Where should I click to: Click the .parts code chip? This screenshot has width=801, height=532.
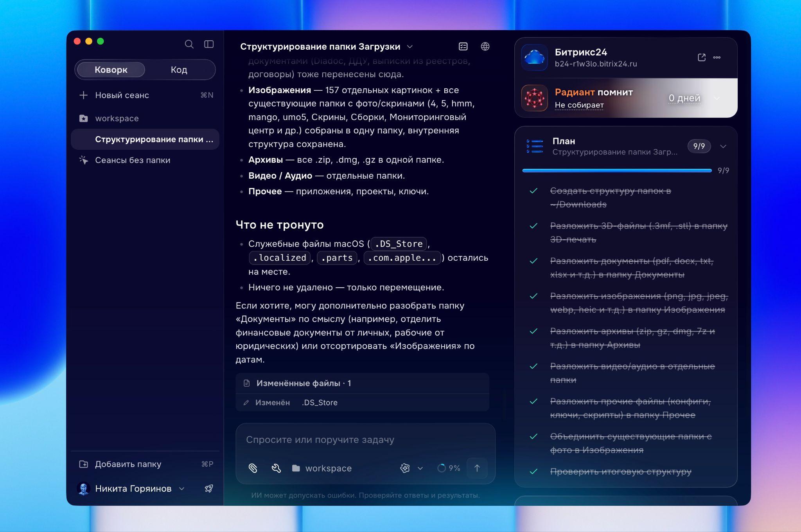coord(337,258)
